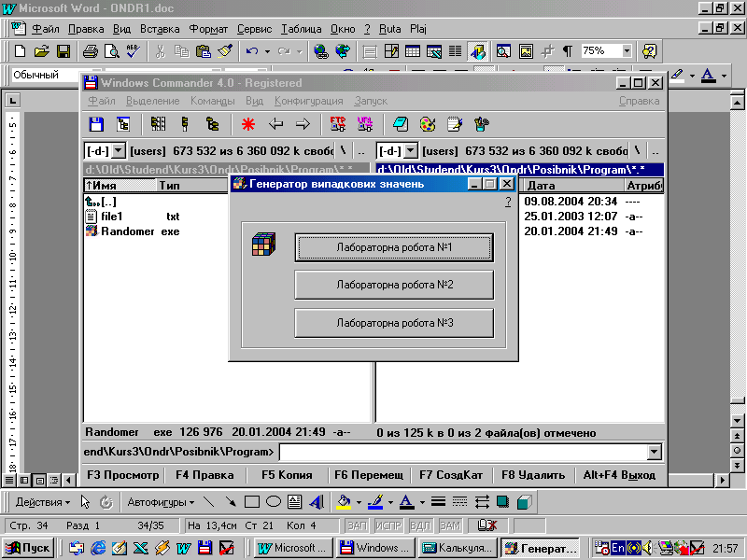Toggle ЗАП macro recording status indicator

pyautogui.click(x=357, y=525)
